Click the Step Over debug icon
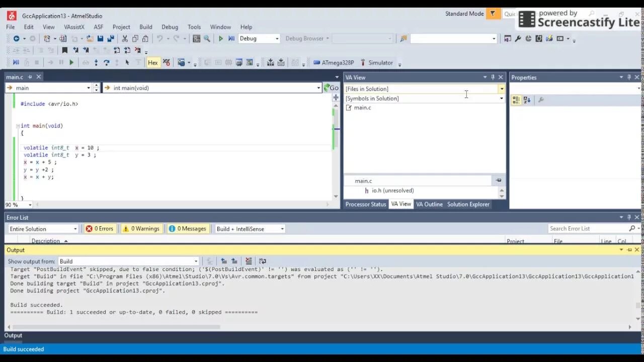The height and width of the screenshot is (362, 644). (x=106, y=63)
